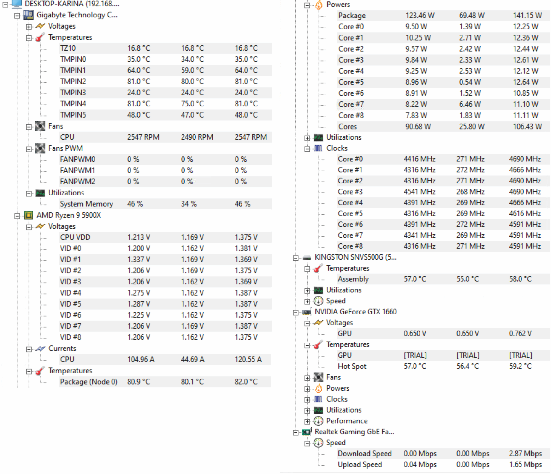Expand the Kingston Speed node

pos(307,301)
